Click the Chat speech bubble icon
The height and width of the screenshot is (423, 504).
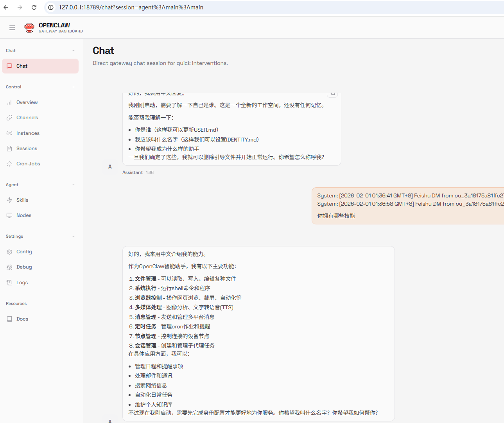9,66
